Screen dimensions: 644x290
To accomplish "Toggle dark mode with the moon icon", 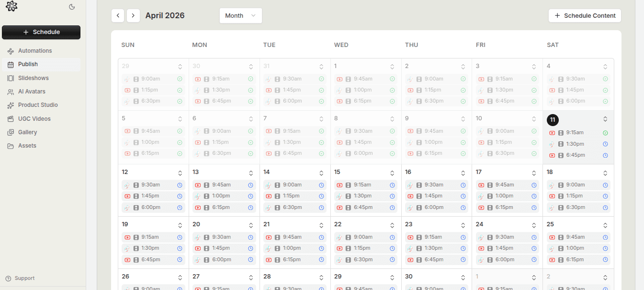I will point(72,7).
